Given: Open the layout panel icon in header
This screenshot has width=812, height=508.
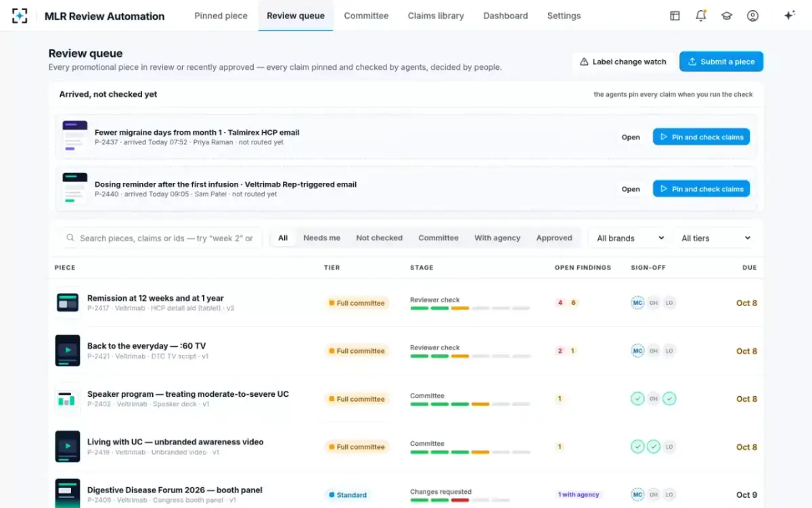Looking at the screenshot, I should [675, 16].
